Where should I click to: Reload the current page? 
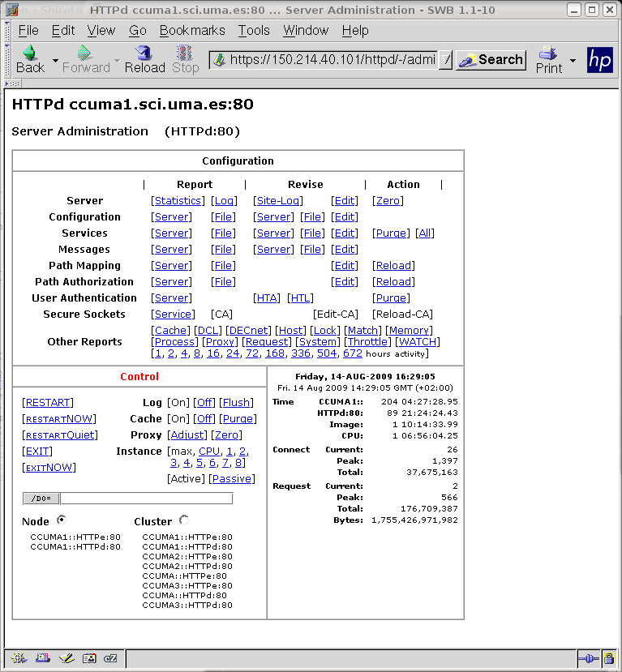pos(144,59)
